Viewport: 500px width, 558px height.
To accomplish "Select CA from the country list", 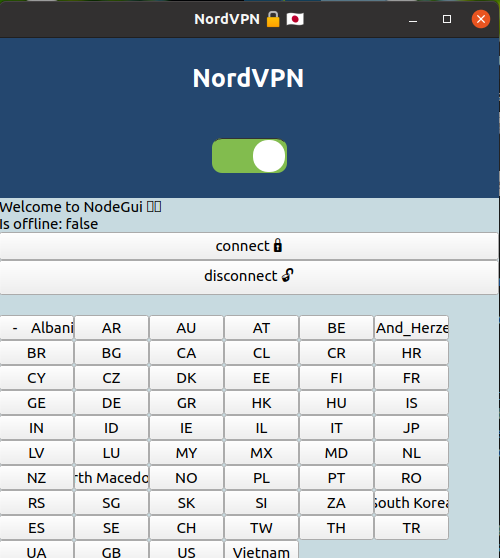I will point(186,353).
